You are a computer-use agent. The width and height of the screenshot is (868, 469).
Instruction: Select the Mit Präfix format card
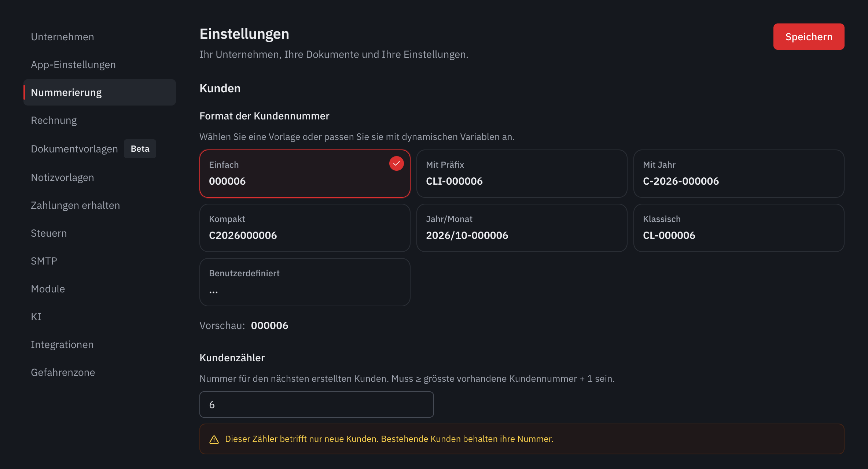522,174
